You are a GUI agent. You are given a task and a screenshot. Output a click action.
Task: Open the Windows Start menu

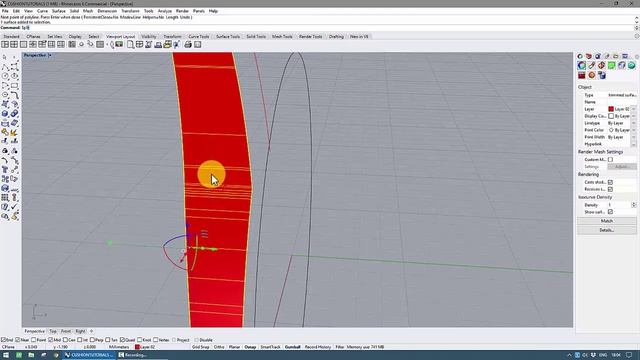pyautogui.click(x=6, y=355)
